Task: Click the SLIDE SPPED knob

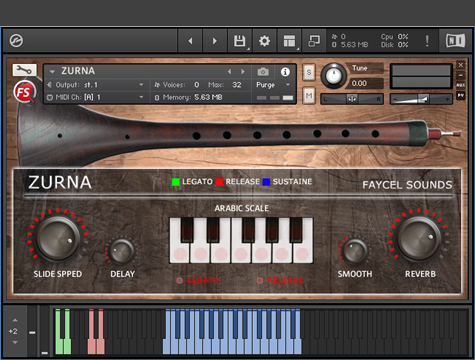Action: 58,238
